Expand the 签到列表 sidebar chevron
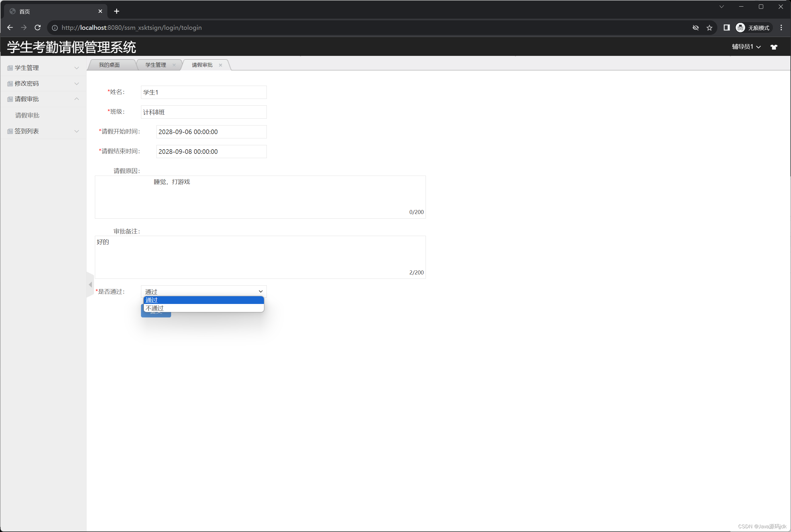Viewport: 791px width, 532px height. click(77, 131)
